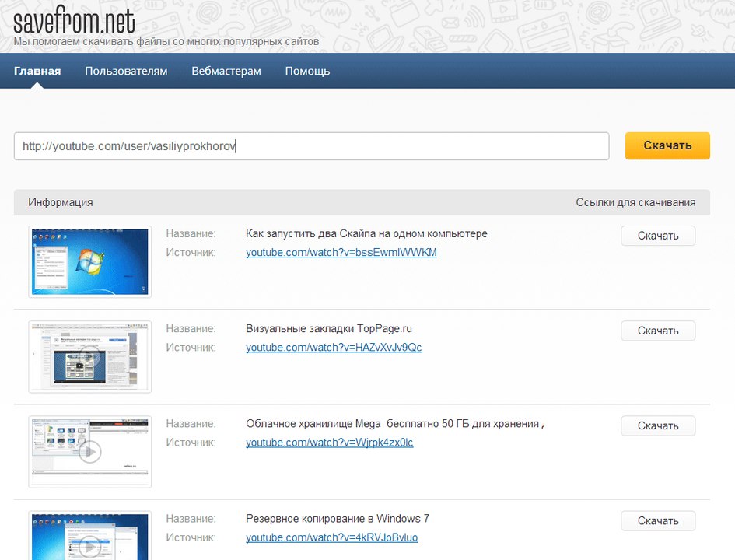Open the Главная tab
Image resolution: width=735 pixels, height=560 pixels.
[x=37, y=72]
